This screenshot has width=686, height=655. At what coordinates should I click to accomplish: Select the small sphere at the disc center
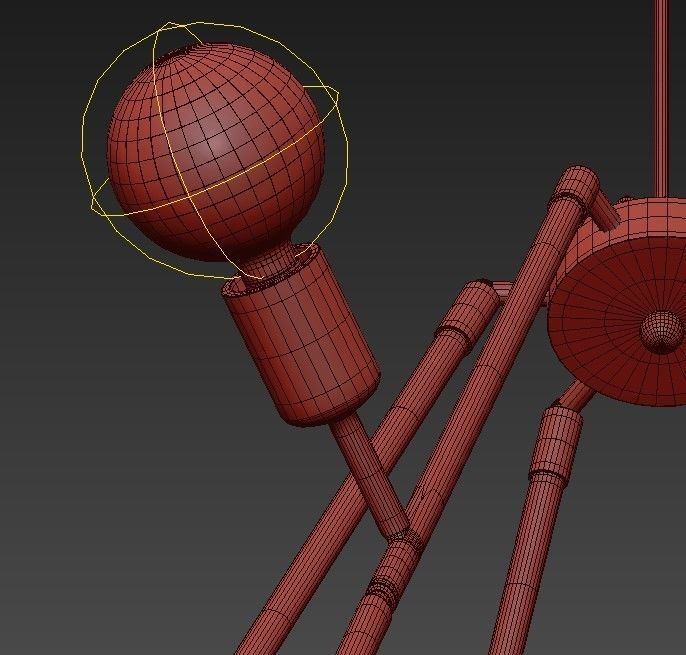pos(663,332)
